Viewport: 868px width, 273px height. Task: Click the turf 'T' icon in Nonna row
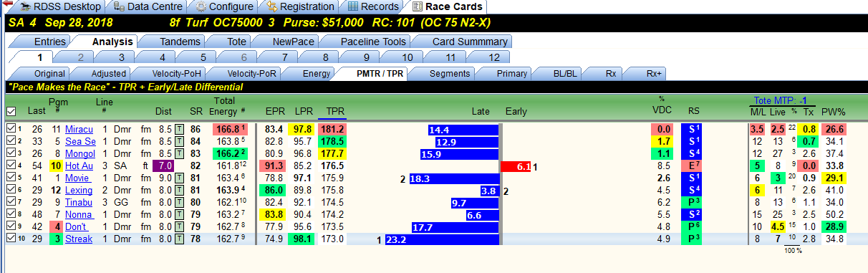[x=180, y=214]
